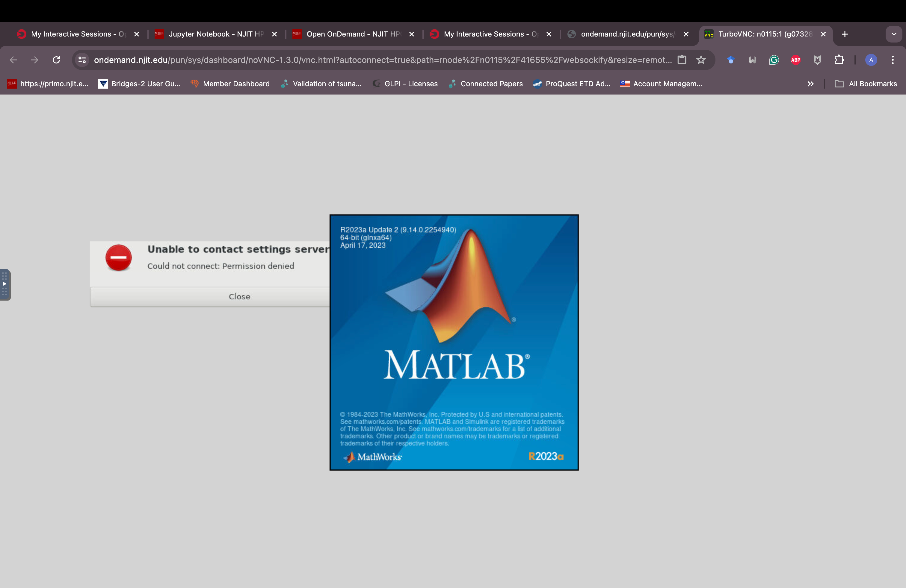Switch to second My Interactive Sessions tab
906x588 pixels.
(491, 34)
